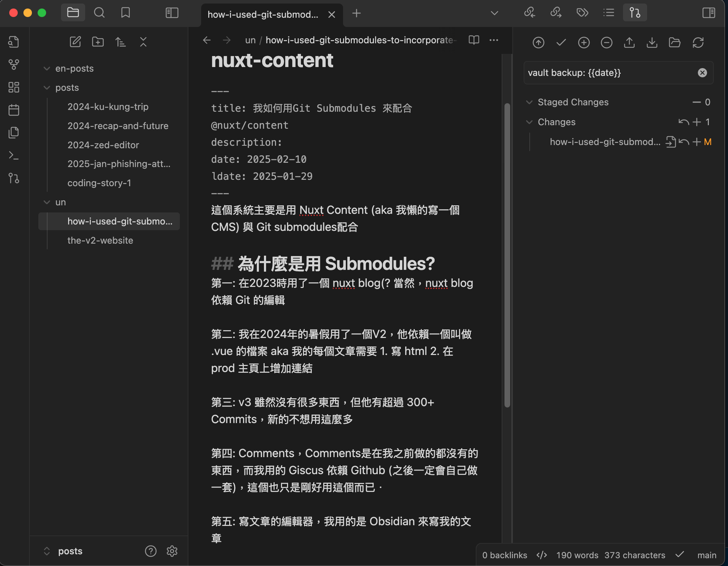Change Git view layout folder icon
Image resolution: width=728 pixels, height=566 pixels.
click(674, 43)
